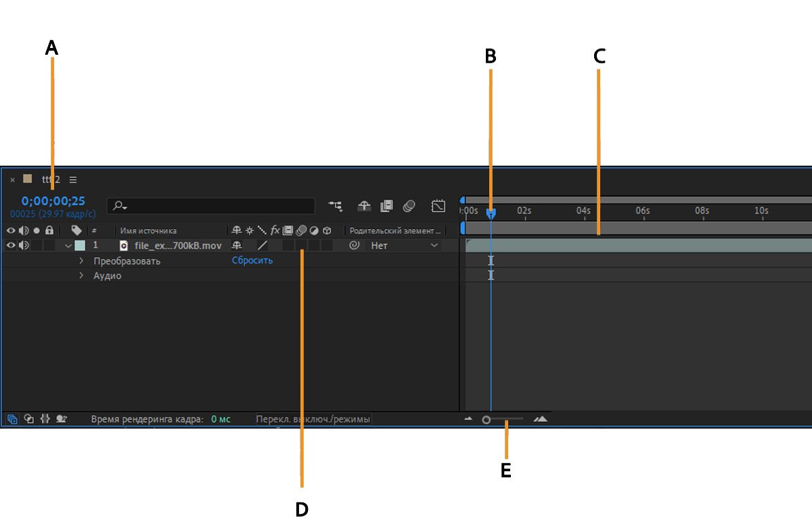812x524 pixels.
Task: Select the layer duration bar in timeline
Action: coord(639,245)
